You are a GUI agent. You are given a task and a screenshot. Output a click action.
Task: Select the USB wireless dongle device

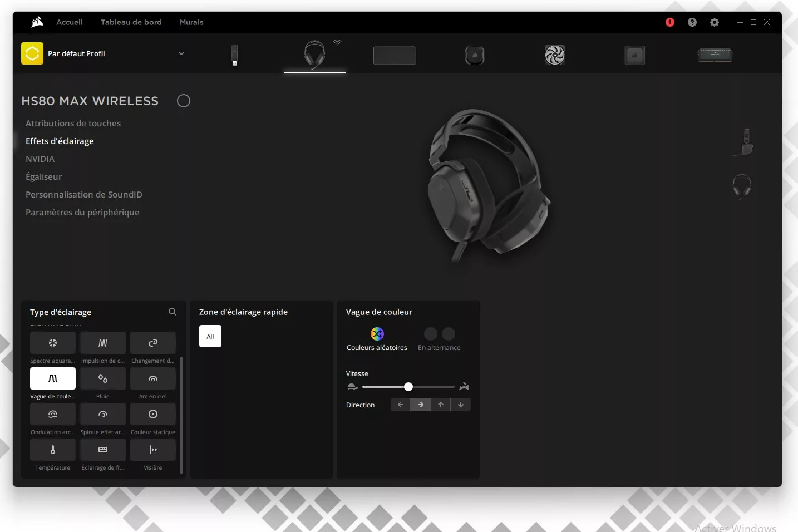(x=235, y=55)
